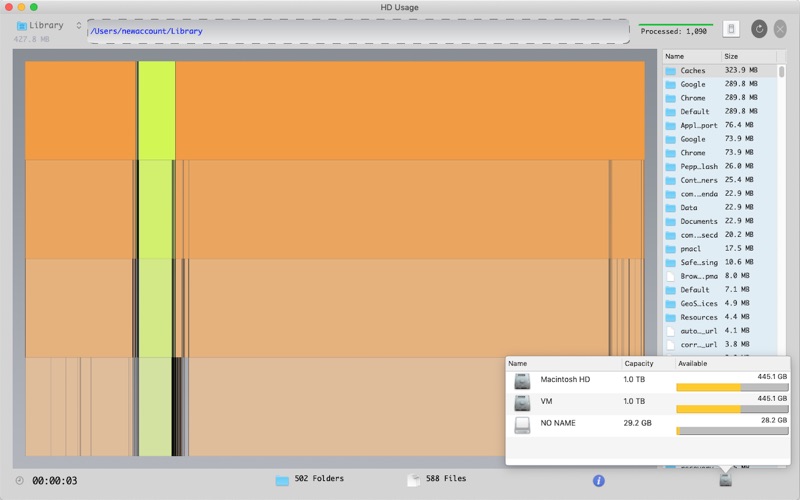Screen dimensions: 800x500
Task: Sort file list by Name column
Action: point(692,56)
